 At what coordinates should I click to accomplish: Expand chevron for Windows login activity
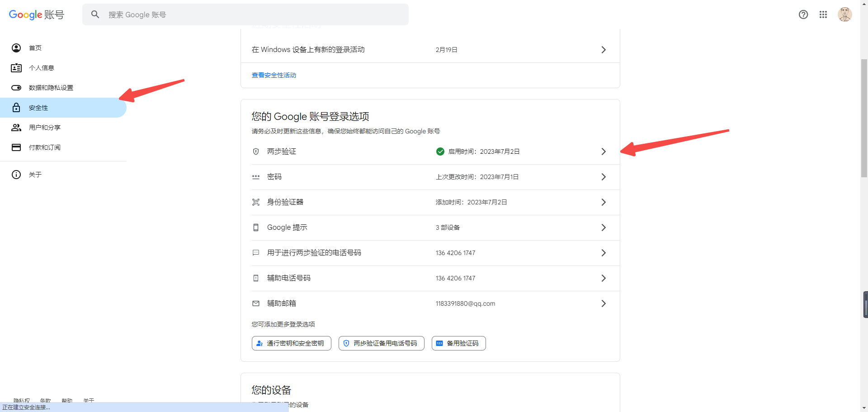(x=604, y=50)
